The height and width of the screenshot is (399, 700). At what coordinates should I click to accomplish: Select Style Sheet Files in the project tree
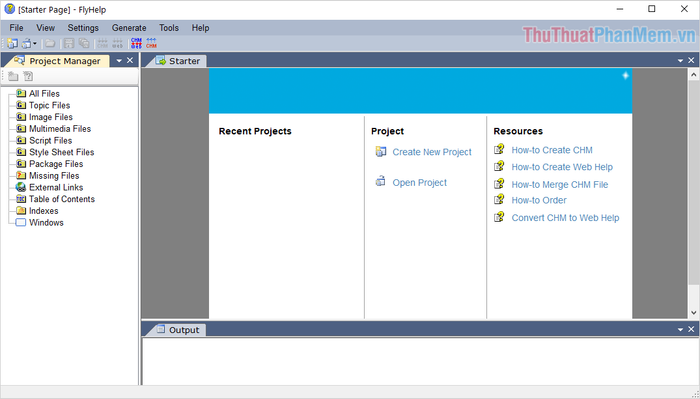(x=62, y=152)
